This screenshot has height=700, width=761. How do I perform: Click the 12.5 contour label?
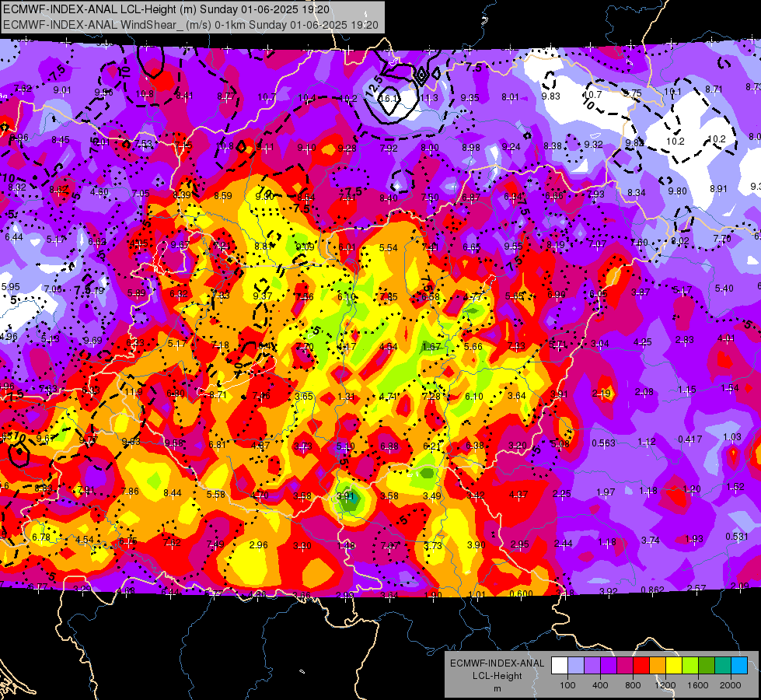373,86
